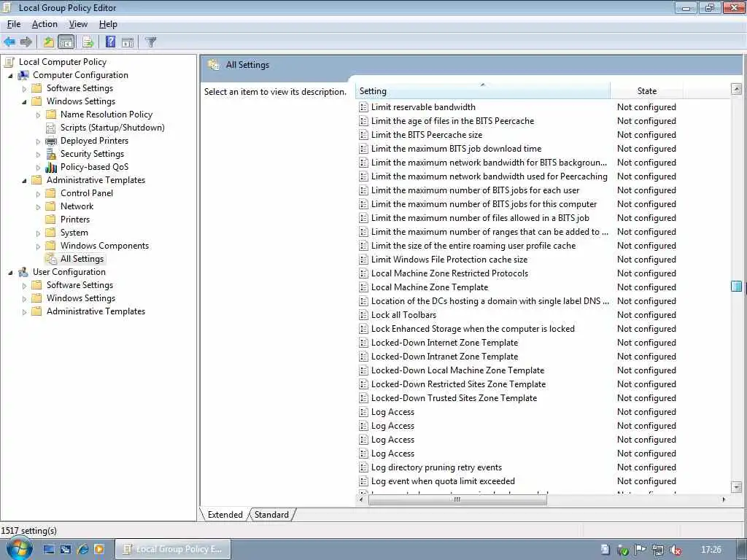
Task: Open the View menu
Action: (x=78, y=24)
